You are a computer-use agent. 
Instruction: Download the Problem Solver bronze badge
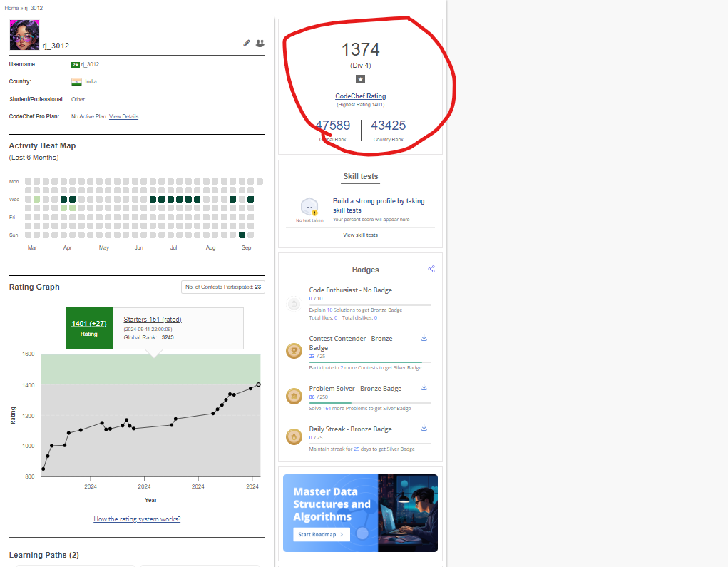click(x=424, y=387)
